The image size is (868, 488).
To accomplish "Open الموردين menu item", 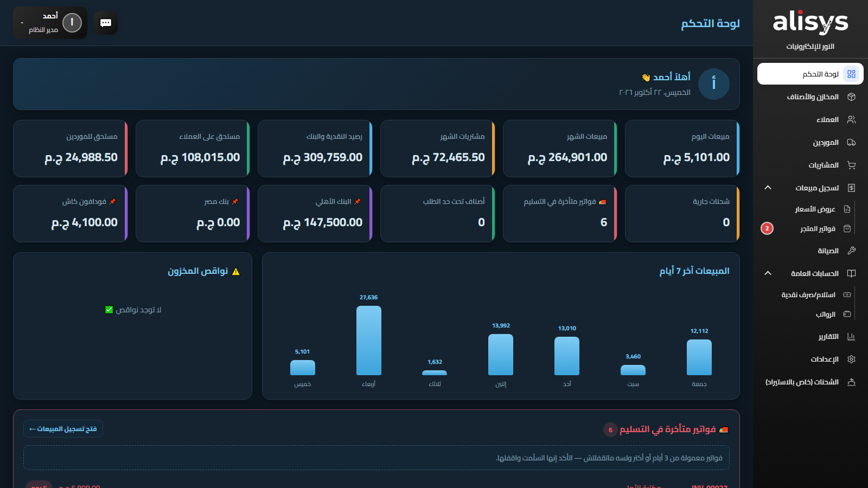I will pos(810,142).
